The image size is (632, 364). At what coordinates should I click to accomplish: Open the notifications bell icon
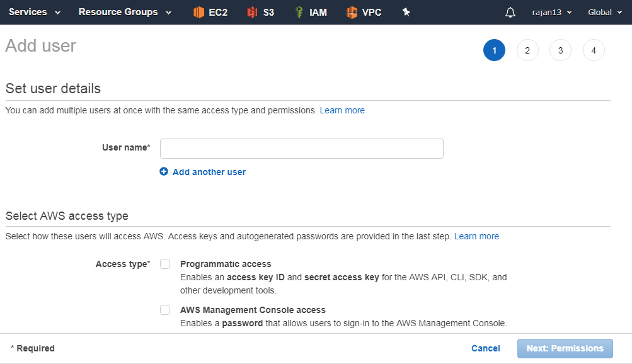point(510,13)
